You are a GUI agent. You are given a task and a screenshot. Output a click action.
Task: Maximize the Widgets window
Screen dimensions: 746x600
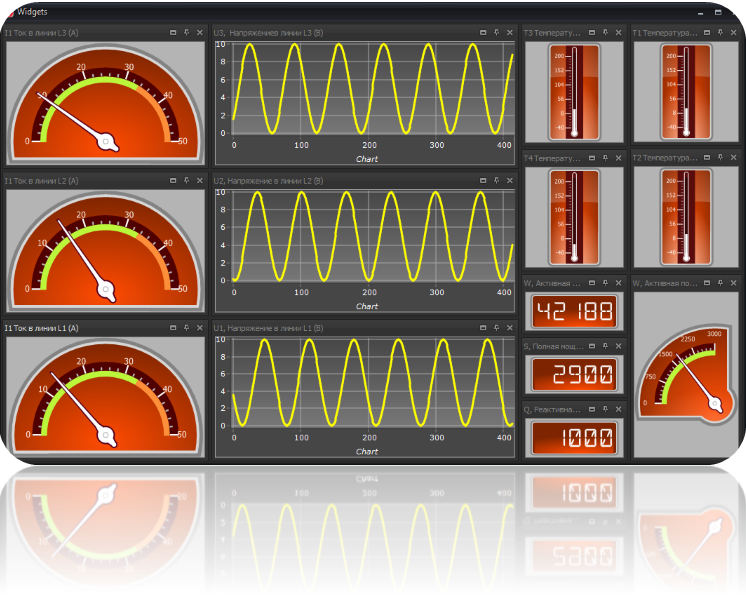(718, 12)
